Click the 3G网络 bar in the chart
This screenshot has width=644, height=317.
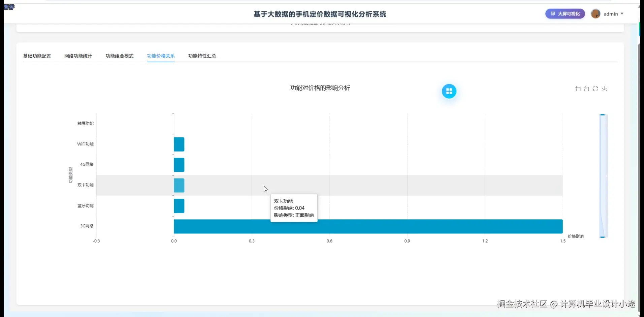(367, 227)
